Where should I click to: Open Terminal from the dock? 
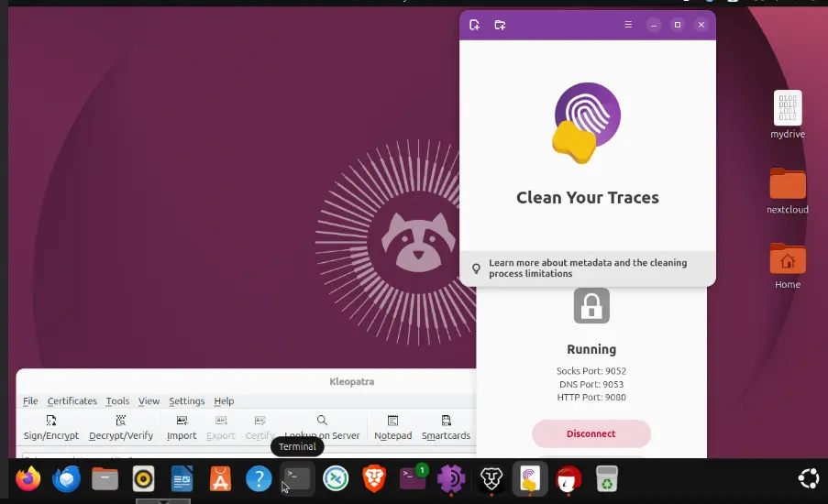(297, 479)
